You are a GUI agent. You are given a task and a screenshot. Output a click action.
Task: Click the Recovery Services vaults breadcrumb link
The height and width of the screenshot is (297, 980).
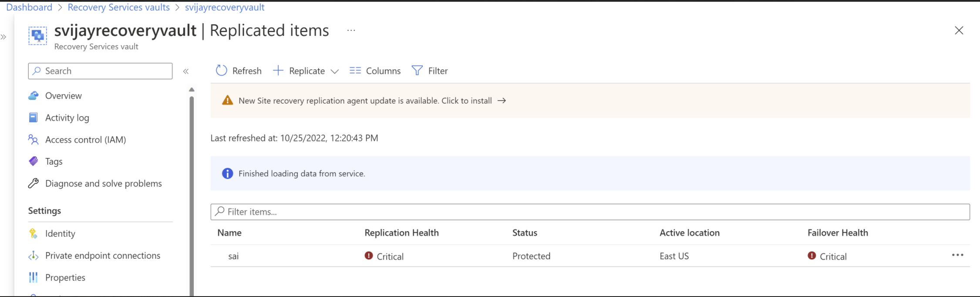pyautogui.click(x=118, y=7)
